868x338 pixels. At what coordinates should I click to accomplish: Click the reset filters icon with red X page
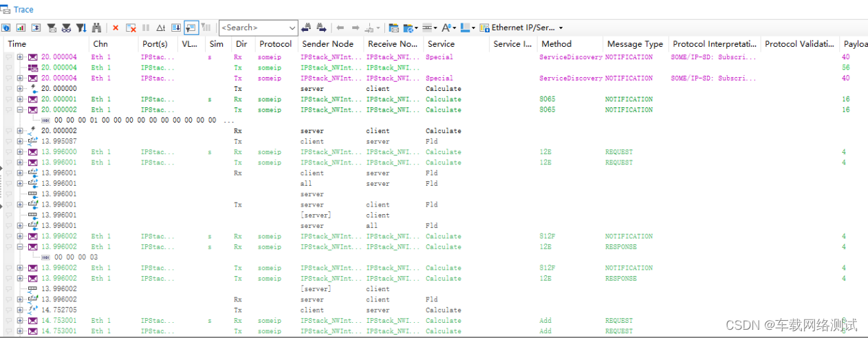coord(131,28)
